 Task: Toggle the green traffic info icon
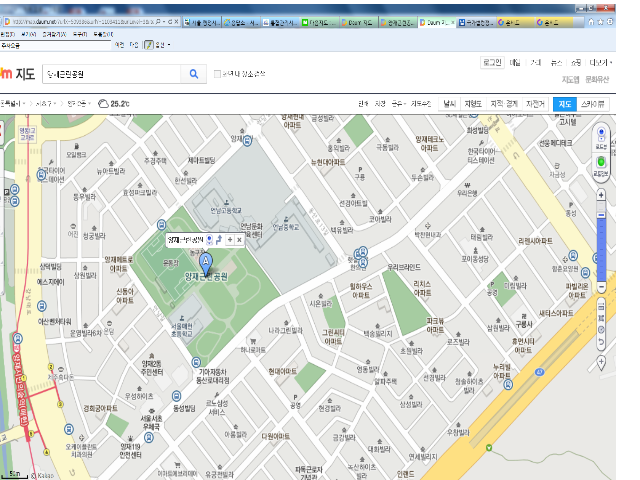(x=601, y=161)
